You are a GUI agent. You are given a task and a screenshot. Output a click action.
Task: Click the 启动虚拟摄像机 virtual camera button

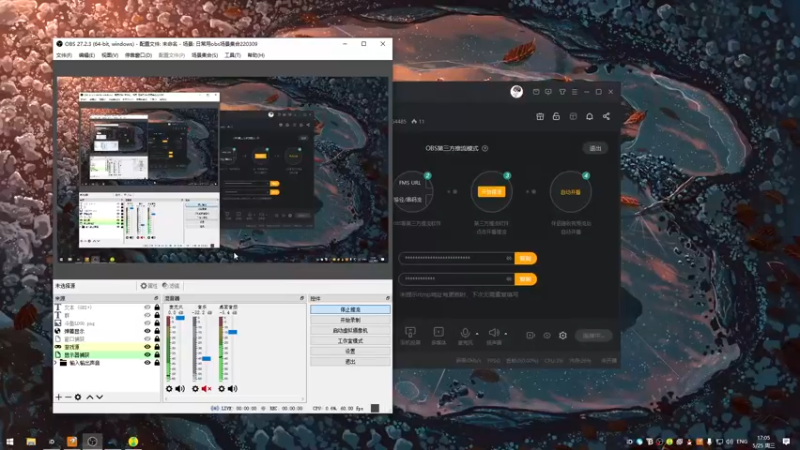(x=350, y=330)
